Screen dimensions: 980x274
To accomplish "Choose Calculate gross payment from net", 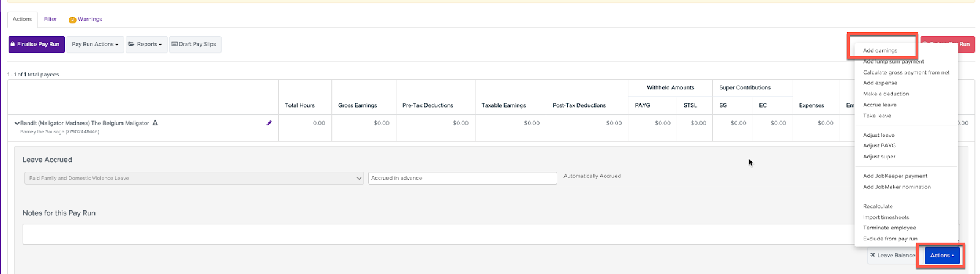I will [906, 72].
